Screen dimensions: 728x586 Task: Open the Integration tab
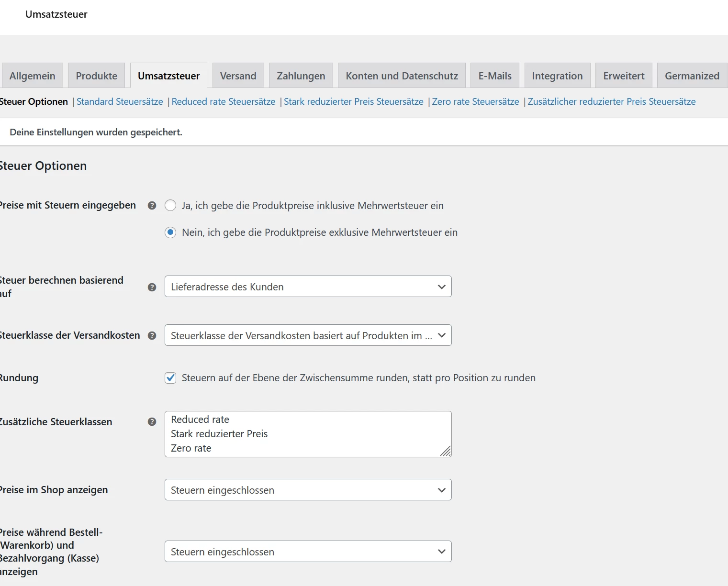(558, 76)
